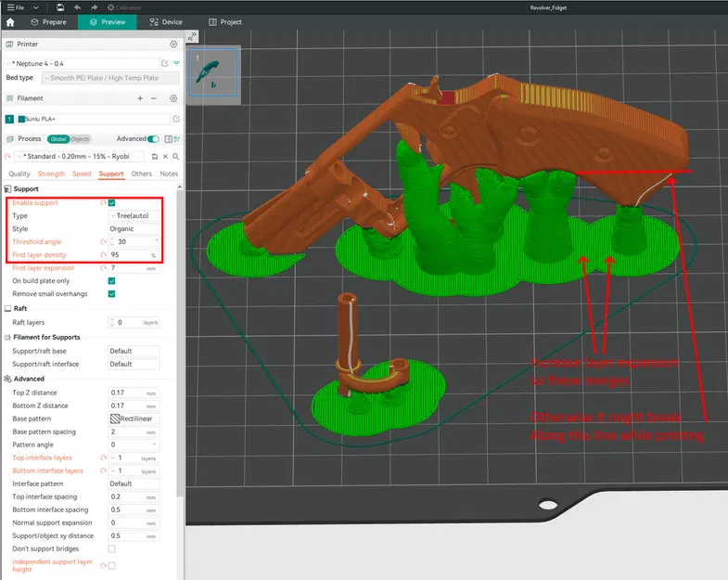728x580 pixels.
Task: Enable the Don't support bridges checkbox
Action: (x=112, y=549)
